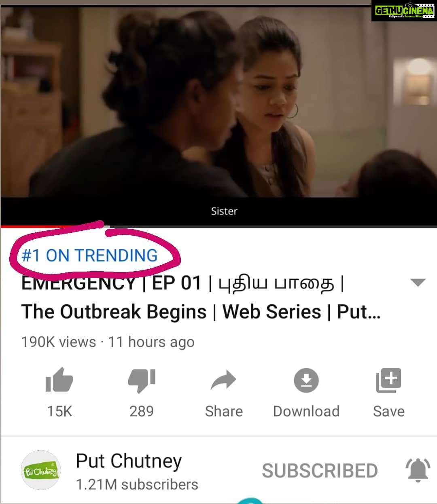This screenshot has width=437, height=504.
Task: Open the Put Chutney channel avatar
Action: pyautogui.click(x=40, y=470)
